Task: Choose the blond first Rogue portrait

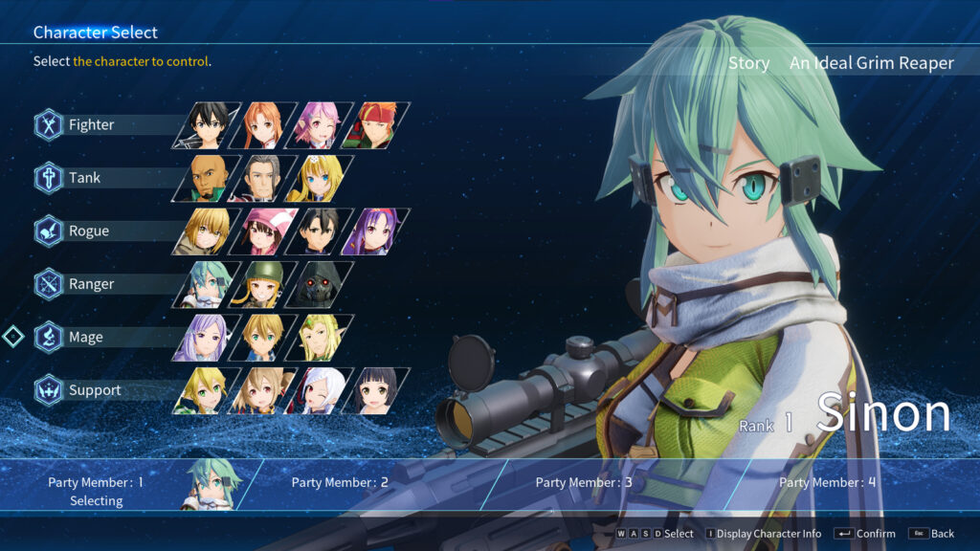Action: click(x=207, y=231)
